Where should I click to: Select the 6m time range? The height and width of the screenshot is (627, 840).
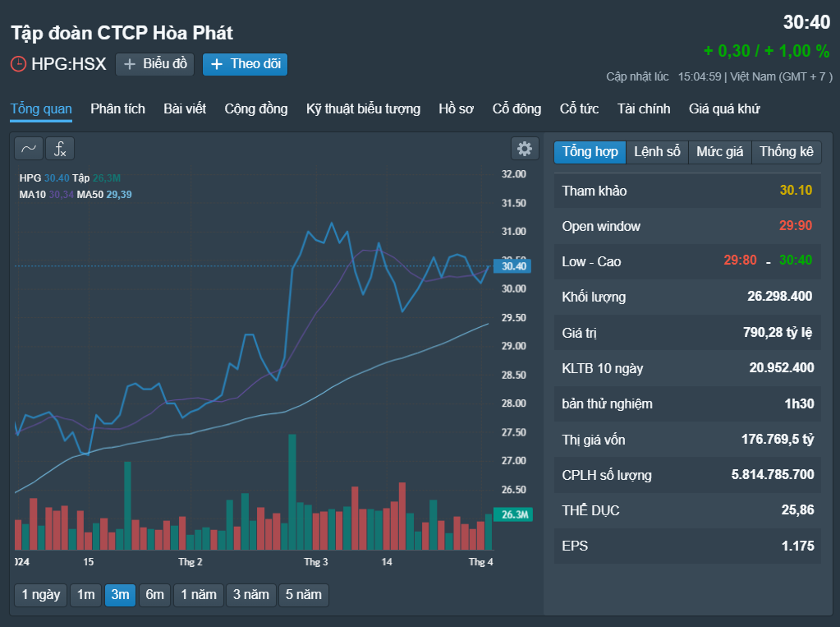click(x=155, y=595)
